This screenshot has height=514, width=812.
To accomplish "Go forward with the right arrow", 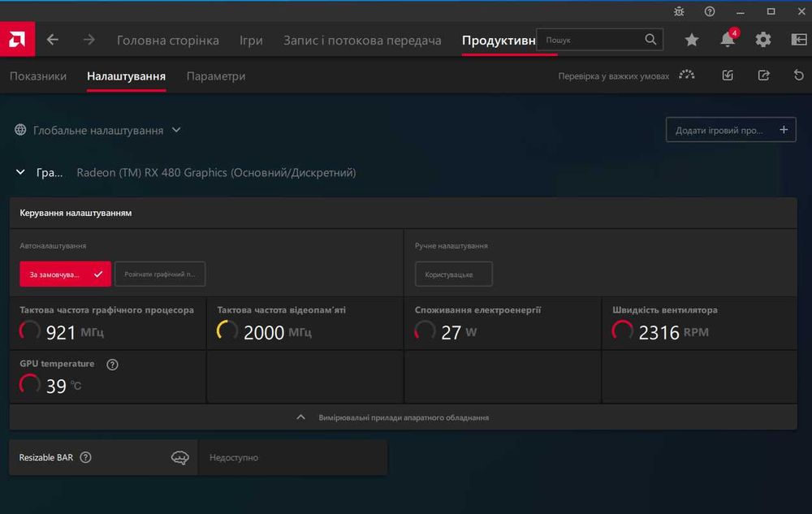I will coord(89,39).
